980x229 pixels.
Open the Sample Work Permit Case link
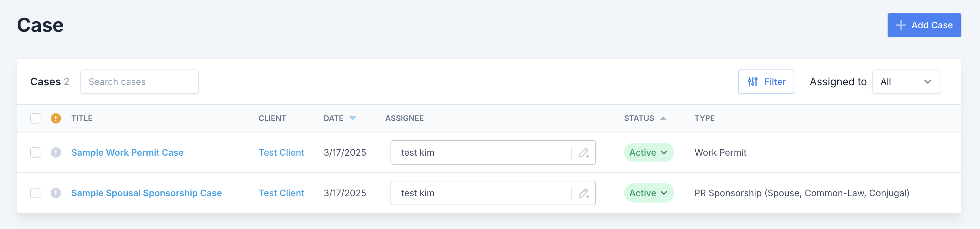point(127,152)
